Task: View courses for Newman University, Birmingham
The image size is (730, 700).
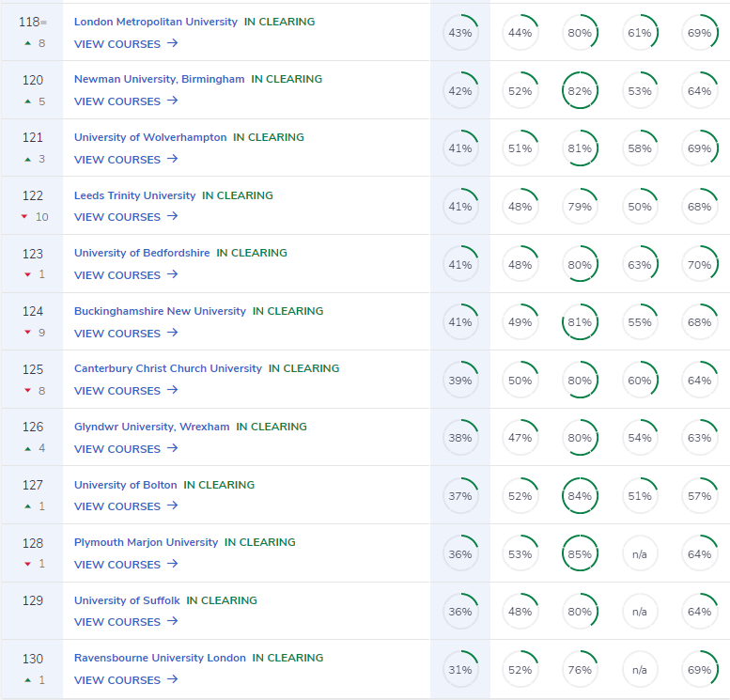Action: point(126,101)
